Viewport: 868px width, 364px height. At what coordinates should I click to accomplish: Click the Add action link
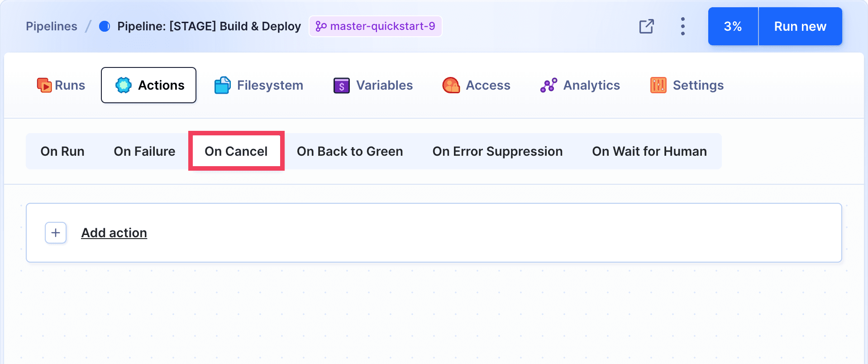114,233
